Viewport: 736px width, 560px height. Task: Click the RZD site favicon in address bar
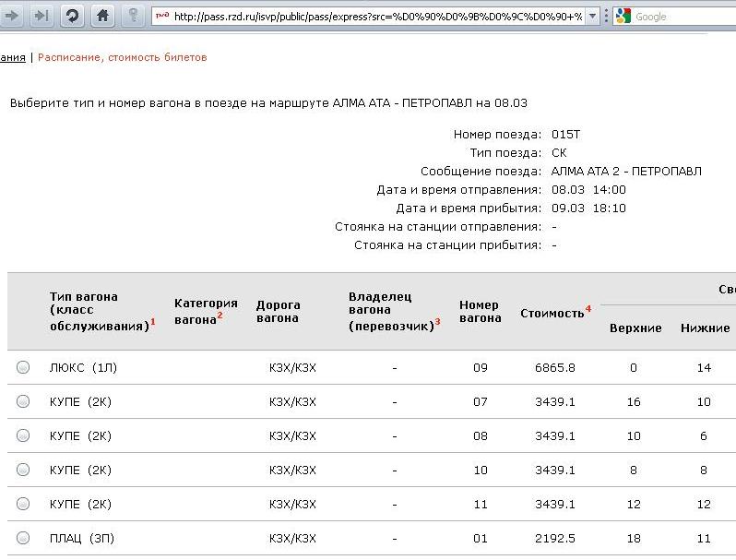(x=161, y=17)
